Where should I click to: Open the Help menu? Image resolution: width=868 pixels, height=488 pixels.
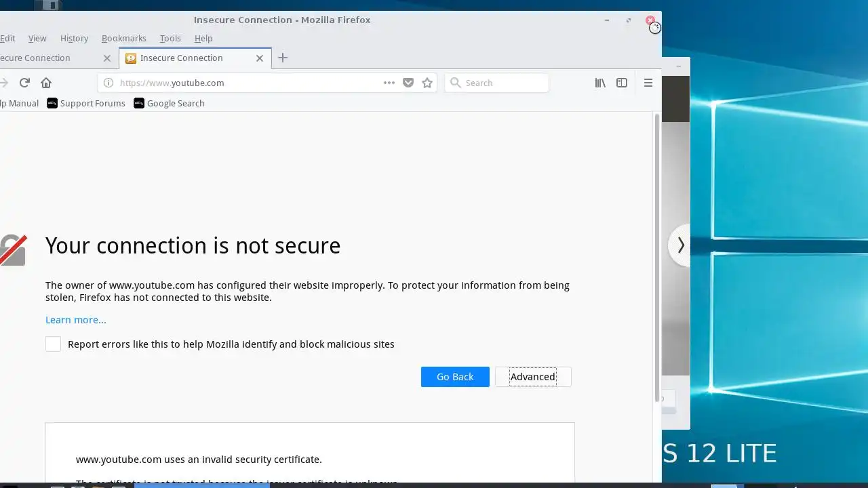click(203, 38)
